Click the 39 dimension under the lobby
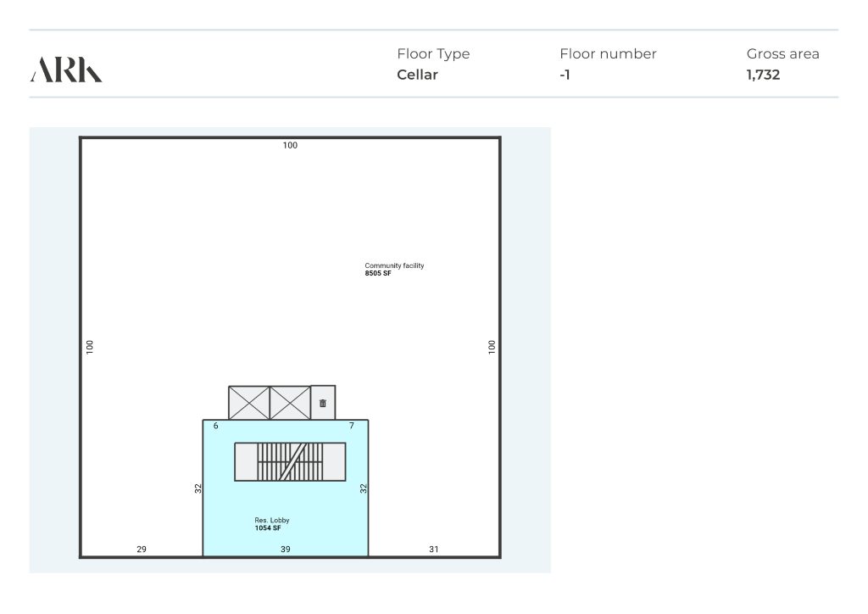 point(286,550)
